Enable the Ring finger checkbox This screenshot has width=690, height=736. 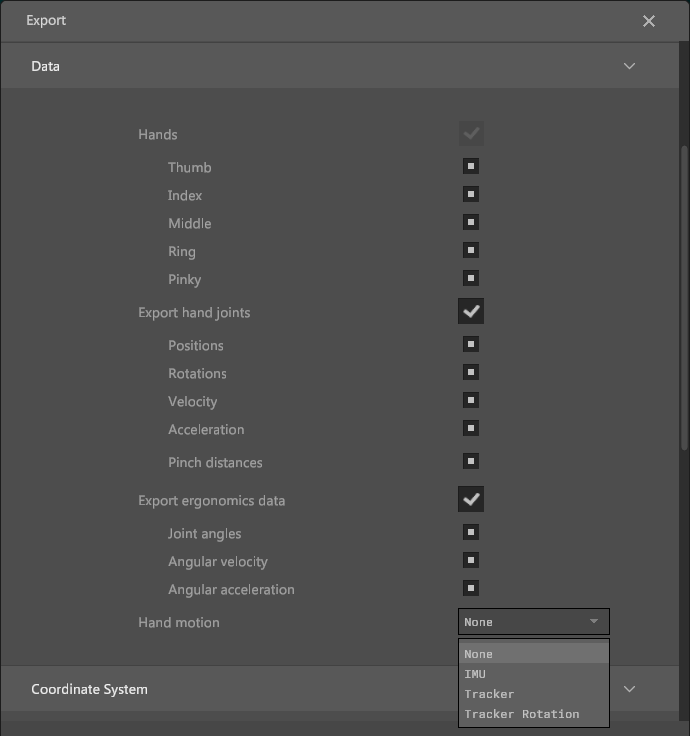click(x=471, y=250)
